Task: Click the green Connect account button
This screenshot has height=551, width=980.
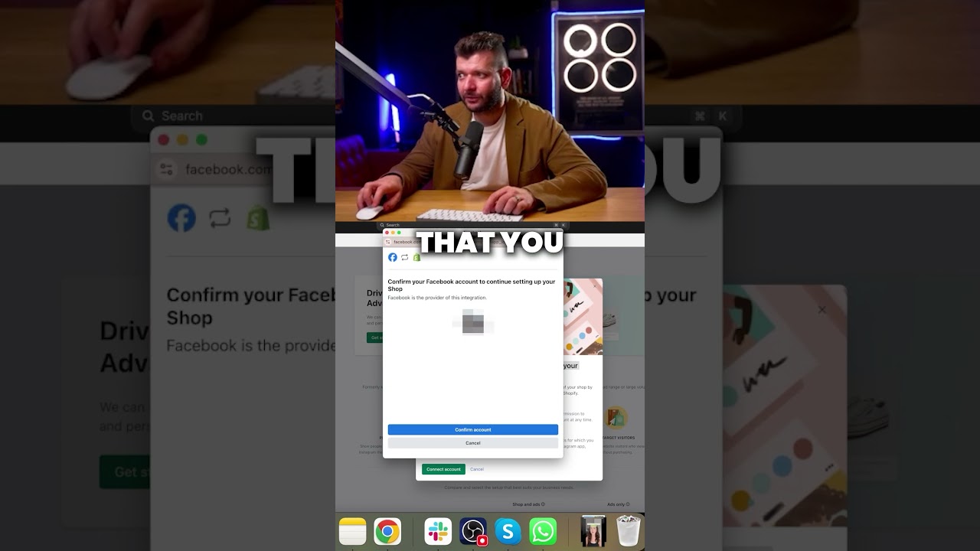Action: [443, 469]
